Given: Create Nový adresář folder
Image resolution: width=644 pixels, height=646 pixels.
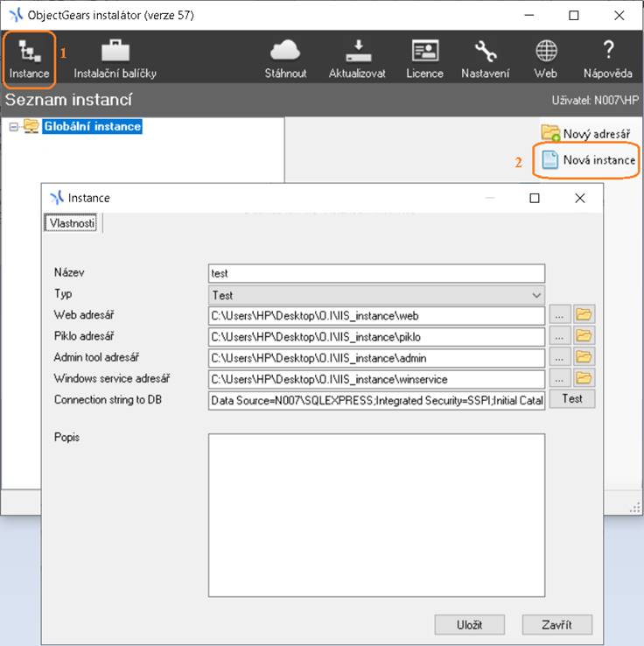Looking at the screenshot, I should 586,133.
